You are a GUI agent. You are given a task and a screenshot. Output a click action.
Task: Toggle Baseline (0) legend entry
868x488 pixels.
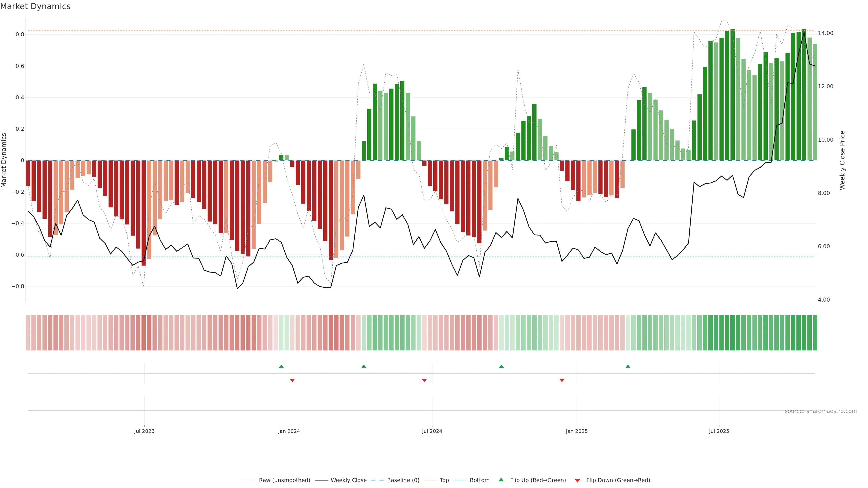point(403,480)
